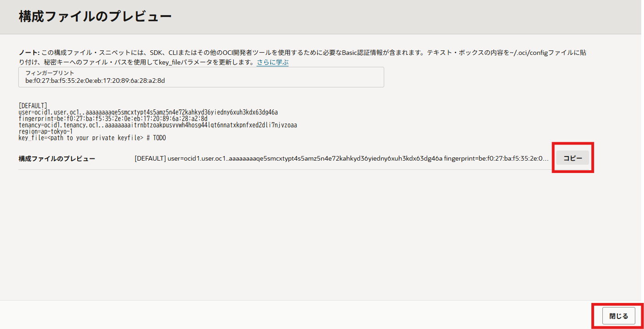Click the 構成ファイルのプレビュー dialog title
The image size is (644, 329).
(95, 16)
